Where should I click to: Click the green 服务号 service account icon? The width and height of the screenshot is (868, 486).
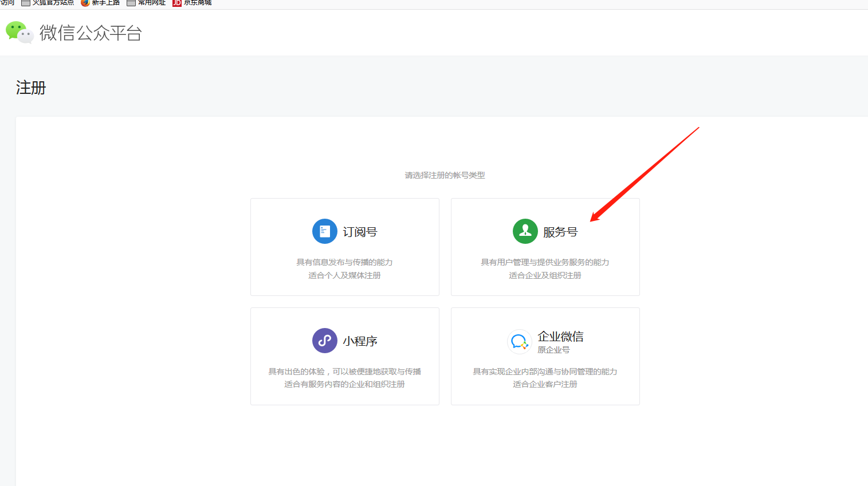pyautogui.click(x=525, y=231)
